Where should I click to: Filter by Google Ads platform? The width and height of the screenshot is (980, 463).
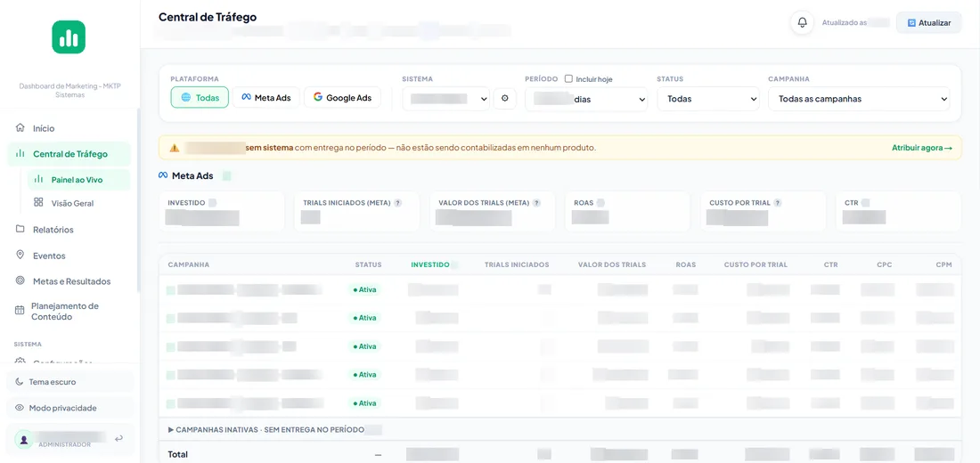point(342,97)
